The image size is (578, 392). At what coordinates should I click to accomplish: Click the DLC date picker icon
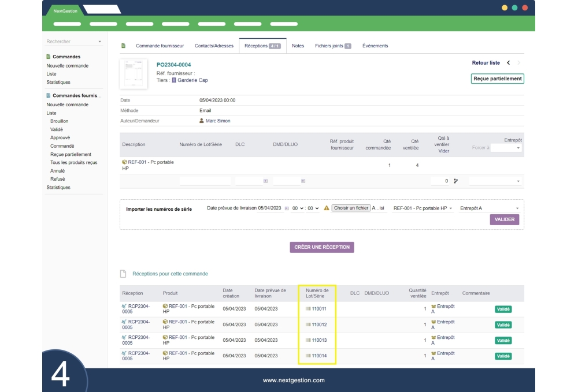[x=265, y=181]
